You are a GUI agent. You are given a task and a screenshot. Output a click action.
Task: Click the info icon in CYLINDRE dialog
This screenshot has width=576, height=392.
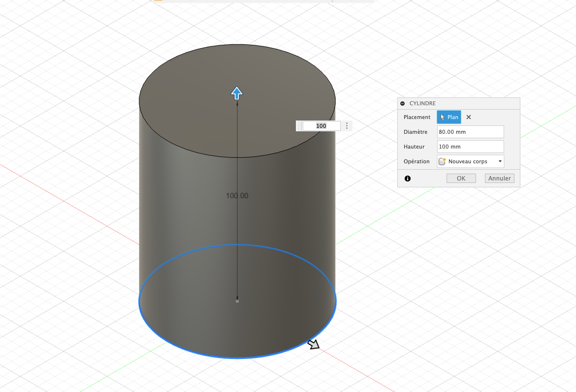[408, 179]
